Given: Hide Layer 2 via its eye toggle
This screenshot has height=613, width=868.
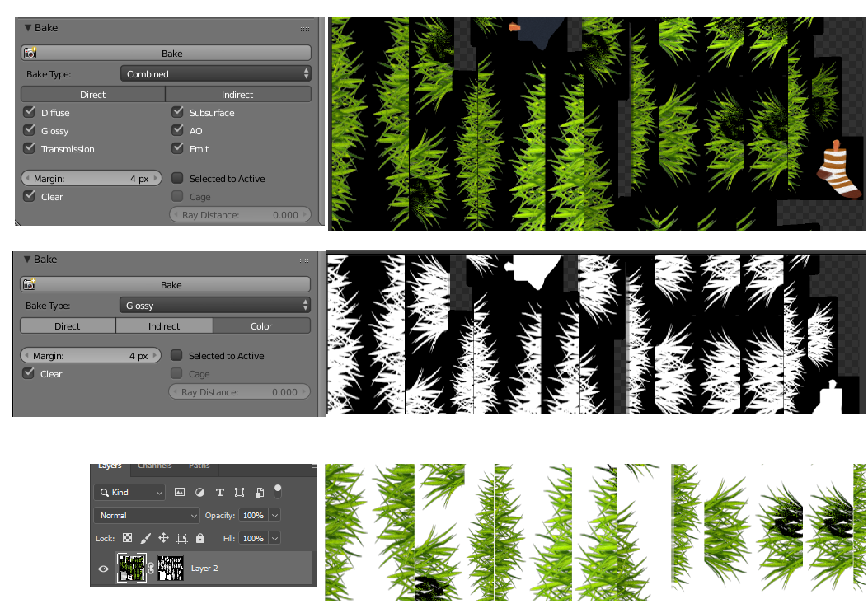Looking at the screenshot, I should coord(102,569).
